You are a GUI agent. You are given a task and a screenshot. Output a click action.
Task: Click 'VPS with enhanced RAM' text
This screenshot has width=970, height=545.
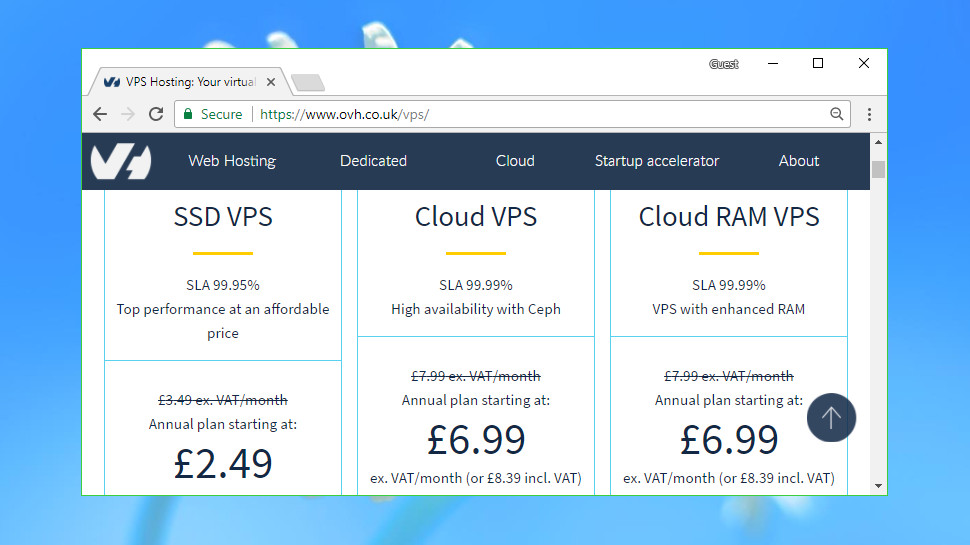tap(729, 309)
